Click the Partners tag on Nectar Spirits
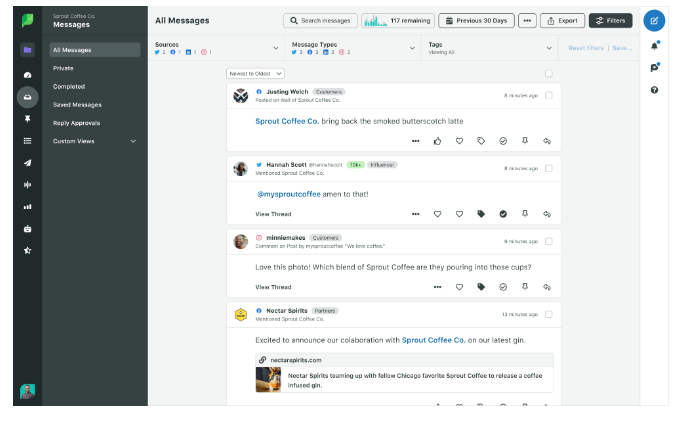 (324, 311)
